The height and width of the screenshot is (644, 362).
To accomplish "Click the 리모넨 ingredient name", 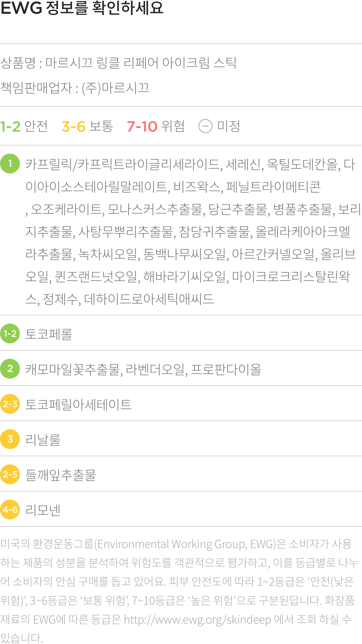I will (x=43, y=510).
